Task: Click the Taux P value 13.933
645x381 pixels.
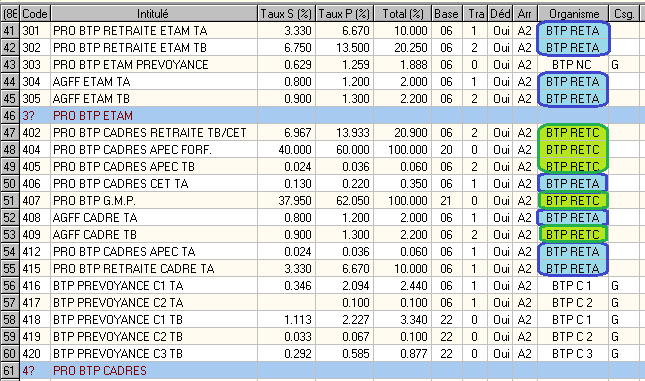Action: tap(345, 133)
